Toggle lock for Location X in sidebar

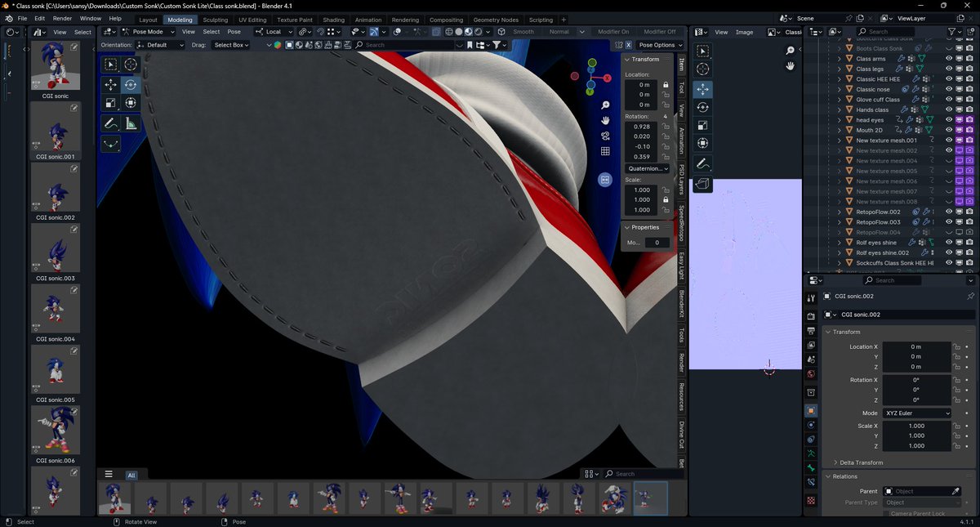(x=666, y=85)
